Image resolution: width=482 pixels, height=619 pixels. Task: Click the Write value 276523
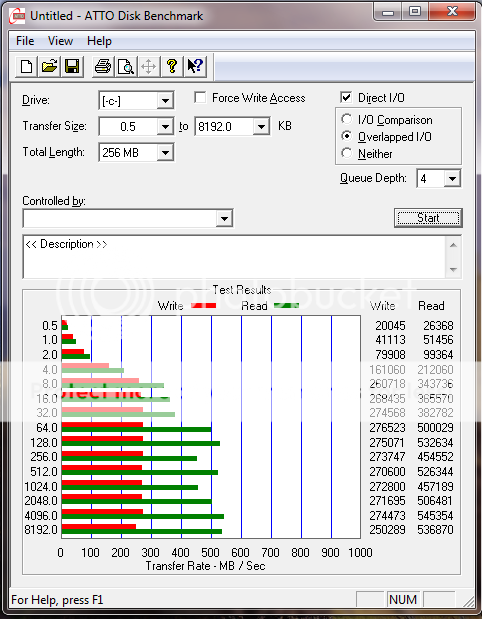(x=387, y=428)
